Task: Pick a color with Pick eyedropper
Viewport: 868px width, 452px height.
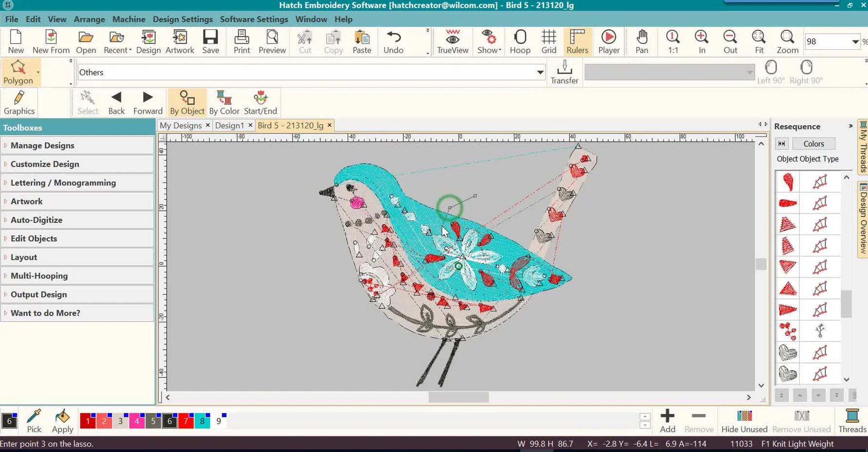Action: [34, 421]
